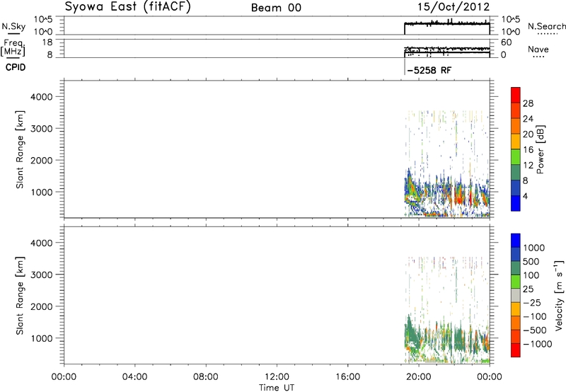The height and width of the screenshot is (392, 566).
Task: Click the '-5258 RF' CPID value
Action: click(429, 70)
